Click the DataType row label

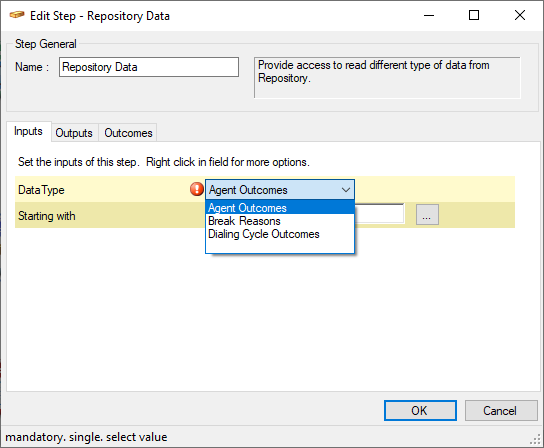(x=41, y=190)
